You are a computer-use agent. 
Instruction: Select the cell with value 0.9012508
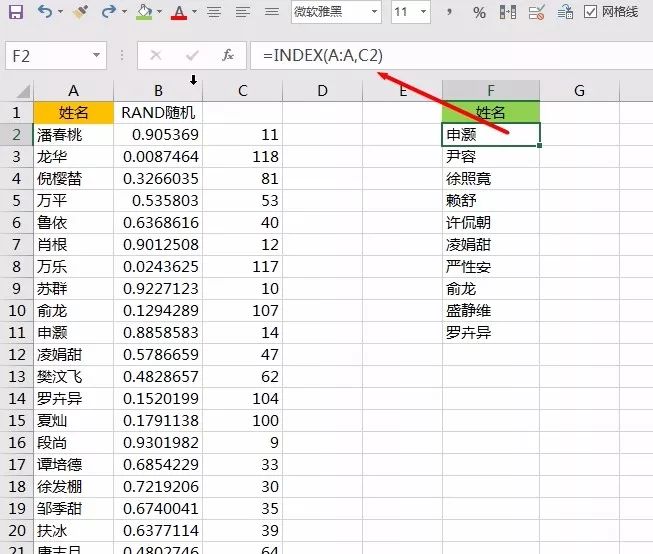(158, 245)
